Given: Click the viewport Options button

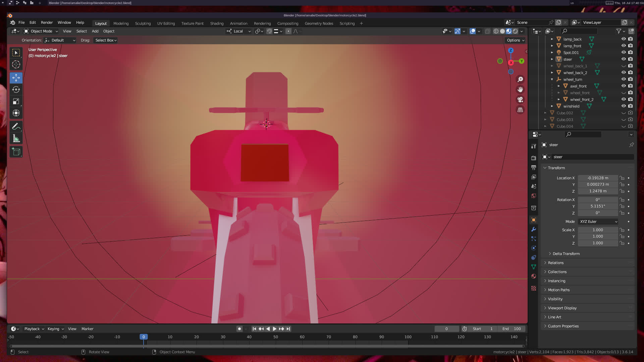Looking at the screenshot, I should point(516,40).
